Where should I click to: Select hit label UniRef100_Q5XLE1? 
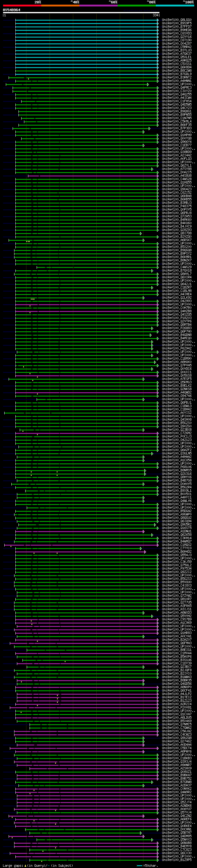(177, 57)
